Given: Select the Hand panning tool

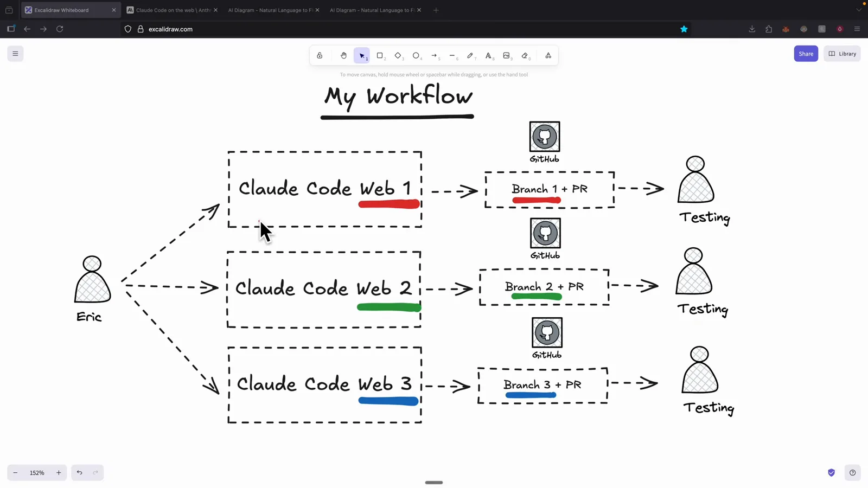Looking at the screenshot, I should [343, 56].
